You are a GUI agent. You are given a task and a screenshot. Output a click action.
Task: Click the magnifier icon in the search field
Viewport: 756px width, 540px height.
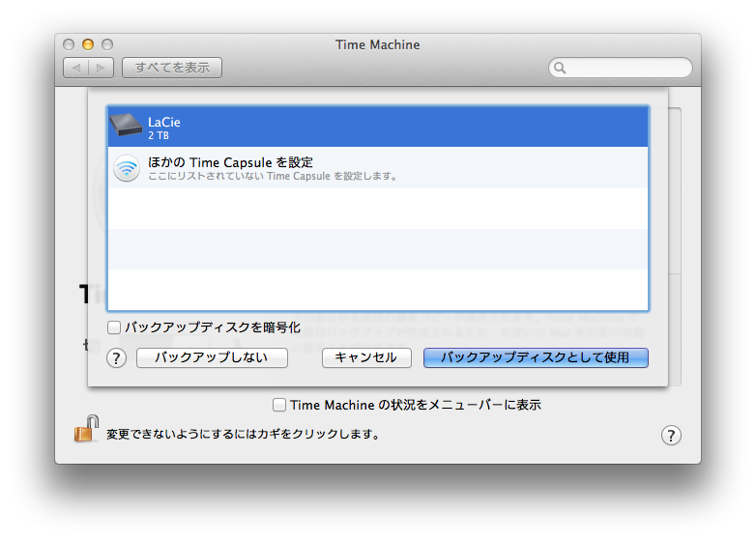coord(560,68)
